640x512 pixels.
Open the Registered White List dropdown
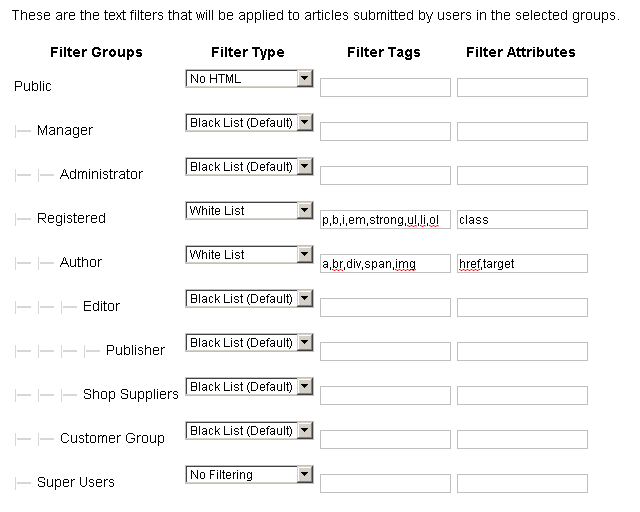coord(250,211)
